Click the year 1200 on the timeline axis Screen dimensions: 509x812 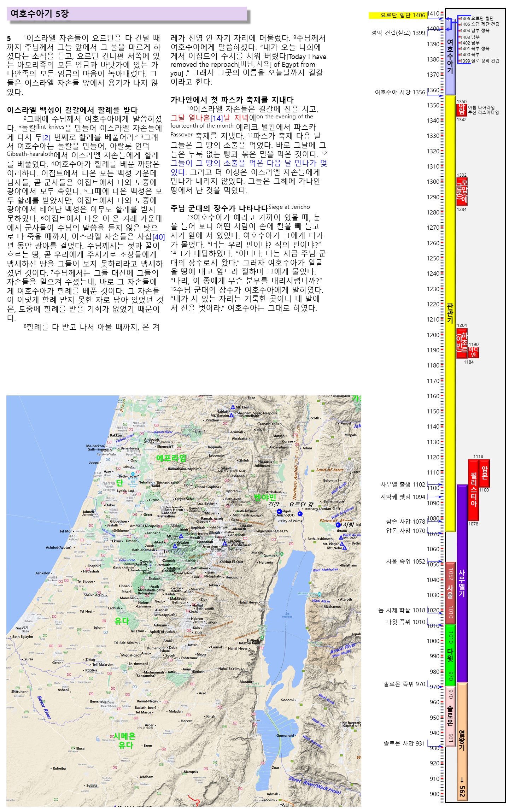point(433,335)
